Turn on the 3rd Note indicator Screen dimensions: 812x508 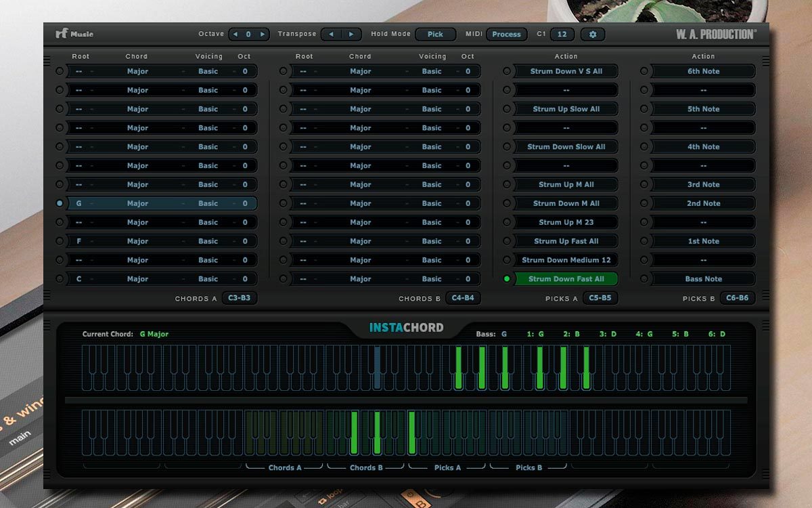pyautogui.click(x=644, y=184)
